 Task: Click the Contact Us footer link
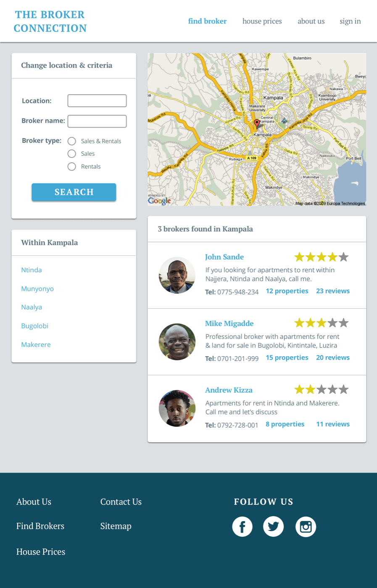121,501
